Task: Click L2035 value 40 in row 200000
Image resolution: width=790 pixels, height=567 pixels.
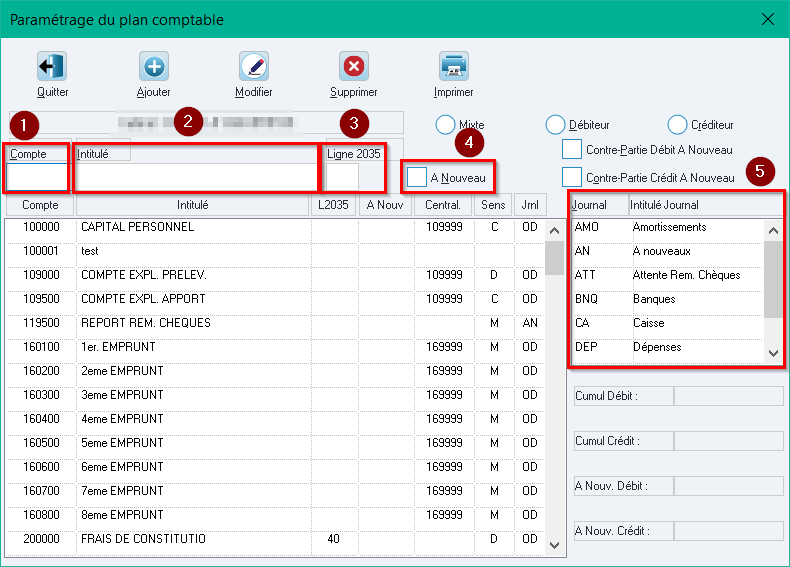Action: point(334,539)
